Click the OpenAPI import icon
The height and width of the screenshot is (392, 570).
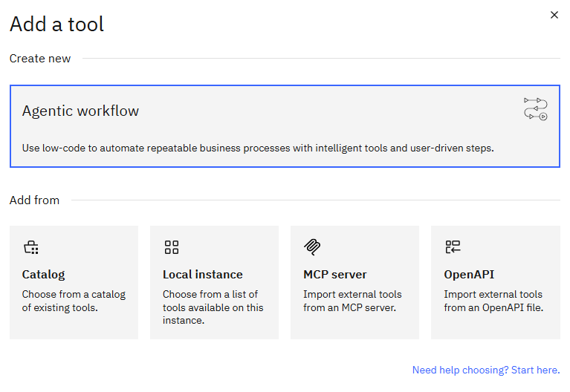453,247
